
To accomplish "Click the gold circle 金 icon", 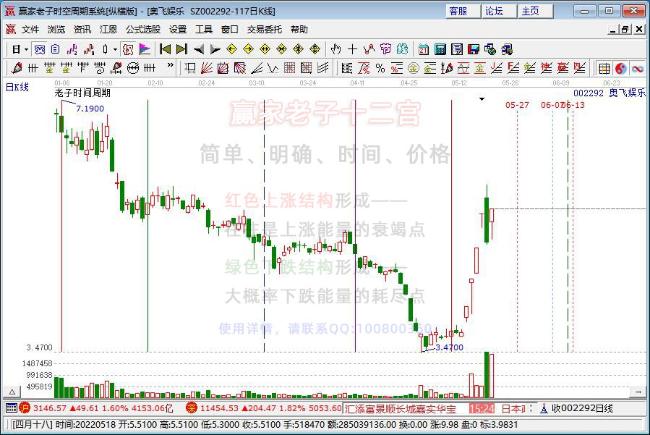I will [x=413, y=68].
